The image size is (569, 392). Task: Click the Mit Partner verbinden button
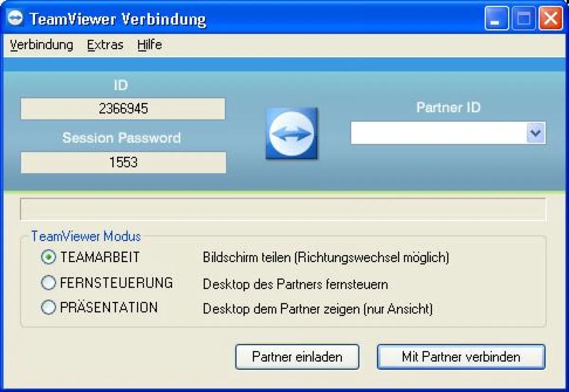[460, 357]
